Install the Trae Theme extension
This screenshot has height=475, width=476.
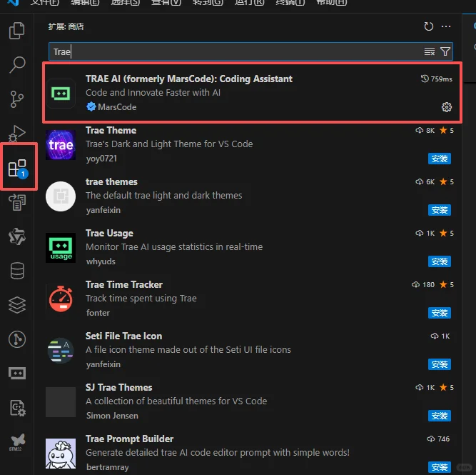[x=440, y=159]
